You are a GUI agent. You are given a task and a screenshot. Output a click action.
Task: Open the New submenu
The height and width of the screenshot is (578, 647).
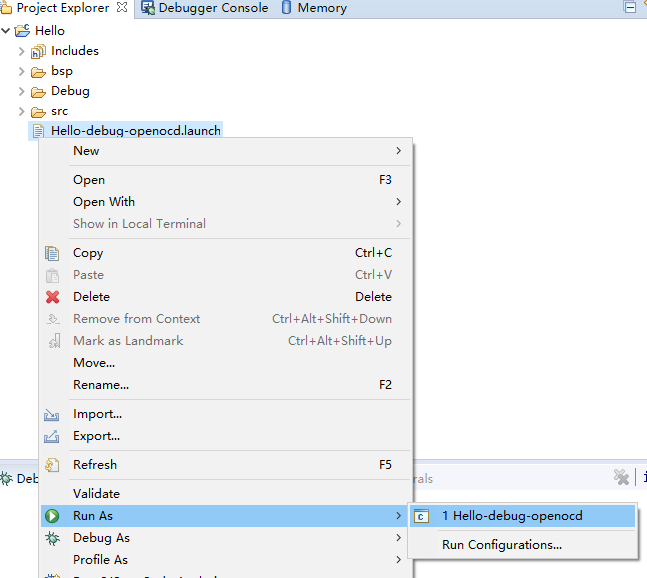86,151
